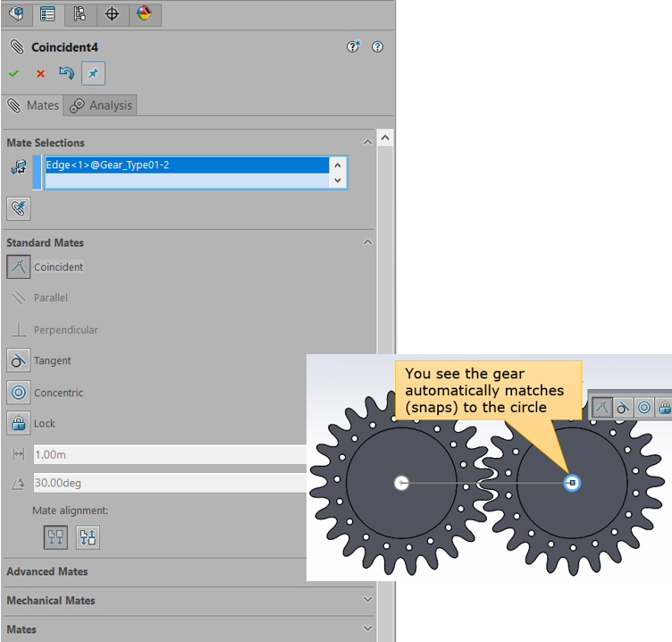Collapse the Standard Mates section
The image size is (672, 642).
[367, 242]
